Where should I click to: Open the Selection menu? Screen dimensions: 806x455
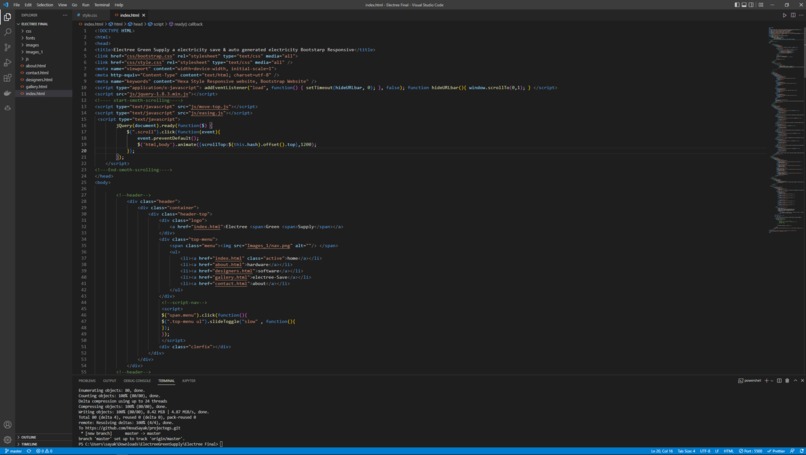pyautogui.click(x=45, y=5)
